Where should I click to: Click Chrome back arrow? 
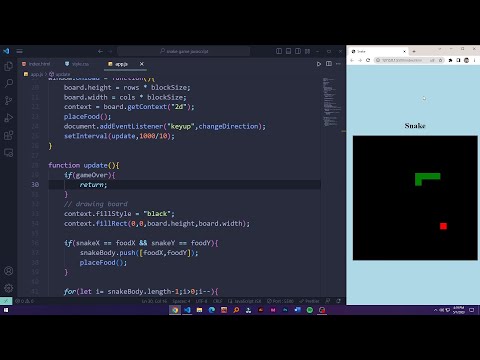click(x=352, y=60)
